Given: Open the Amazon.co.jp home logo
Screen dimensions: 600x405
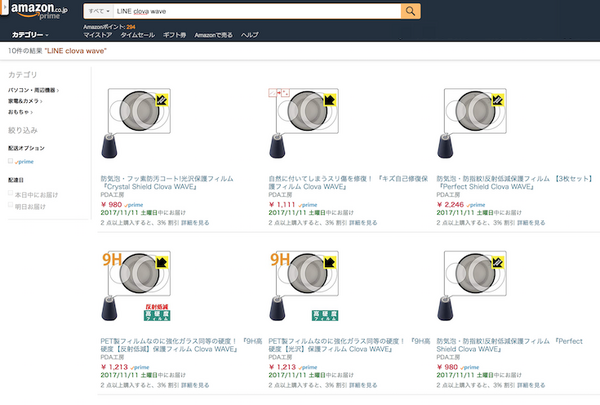Looking at the screenshot, I should 31,9.
